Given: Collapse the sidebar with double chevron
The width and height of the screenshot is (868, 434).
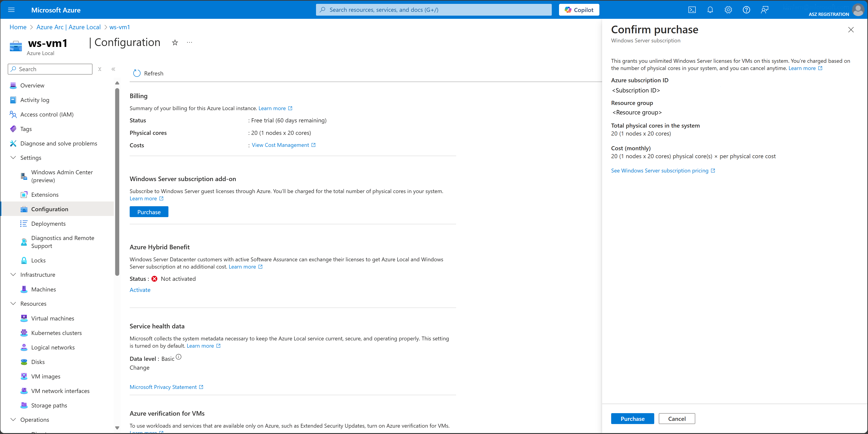Looking at the screenshot, I should [113, 69].
